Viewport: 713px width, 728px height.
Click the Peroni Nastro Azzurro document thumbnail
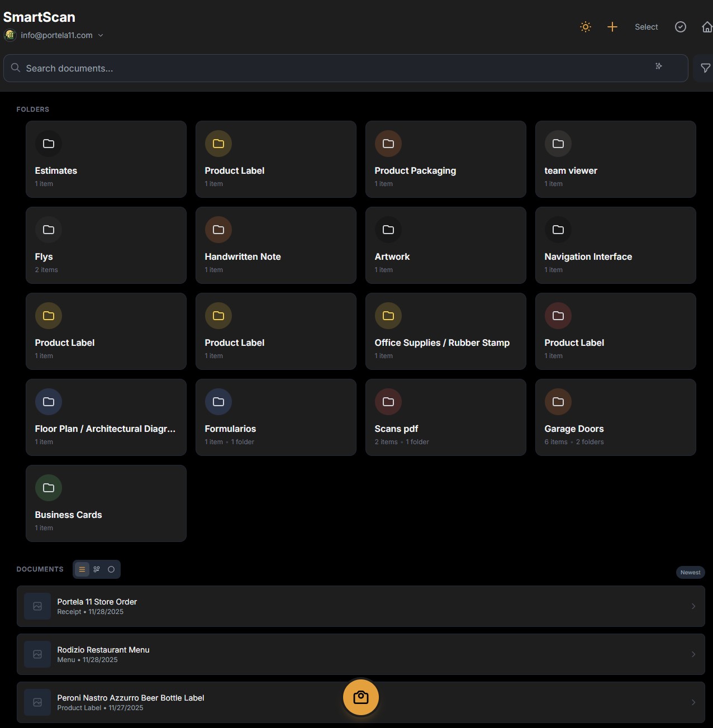37,702
